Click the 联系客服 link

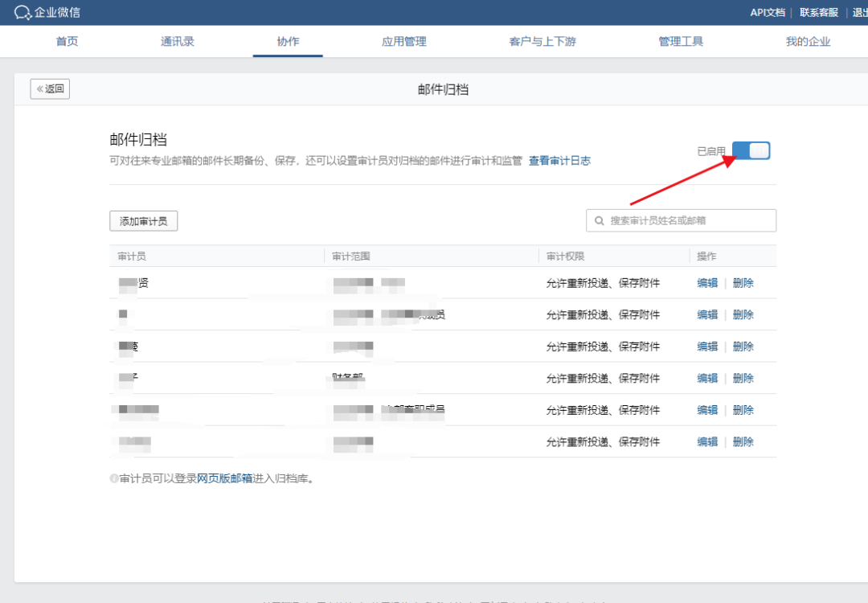(x=817, y=12)
